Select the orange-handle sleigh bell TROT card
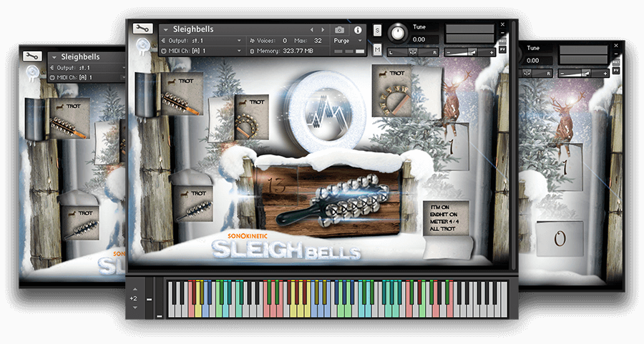 pyautogui.click(x=181, y=94)
